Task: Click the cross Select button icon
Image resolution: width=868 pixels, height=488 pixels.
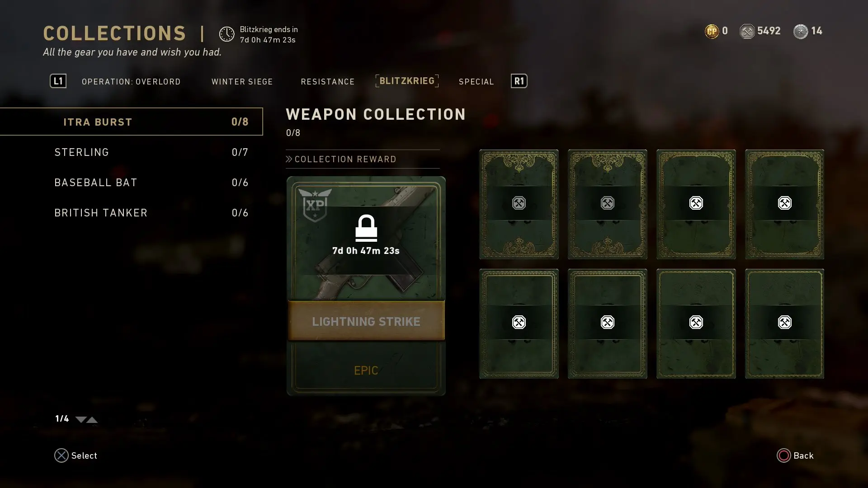Action: point(61,455)
